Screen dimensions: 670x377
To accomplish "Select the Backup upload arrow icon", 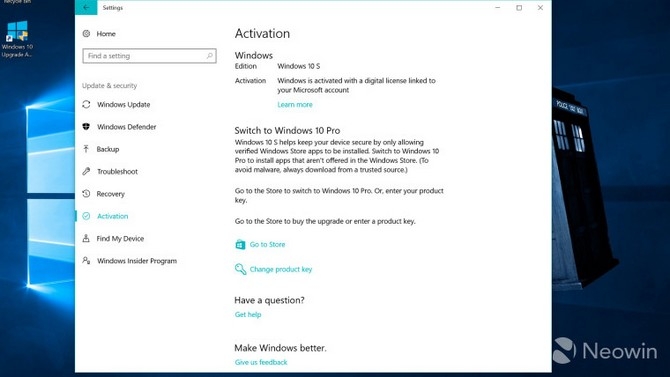I will pos(86,149).
